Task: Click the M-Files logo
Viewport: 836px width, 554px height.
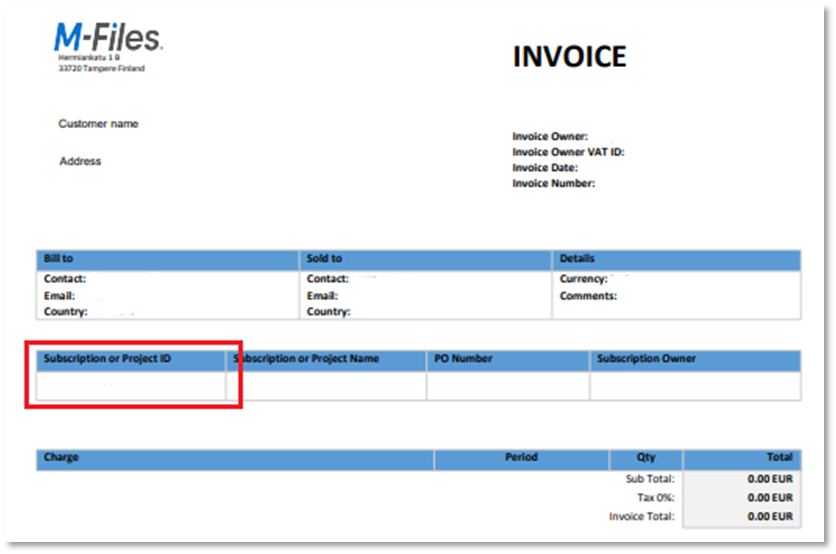Action: [108, 37]
